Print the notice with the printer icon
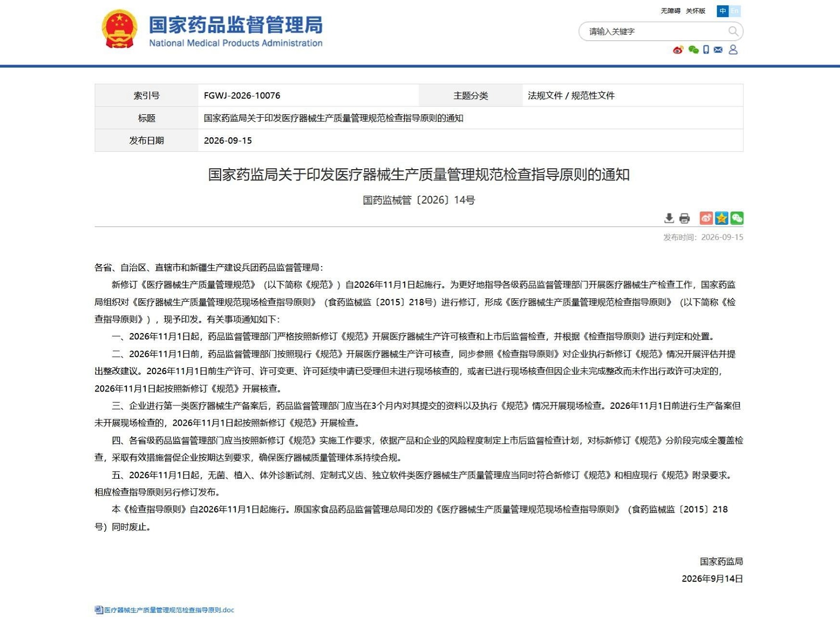The image size is (840, 630). (684, 218)
